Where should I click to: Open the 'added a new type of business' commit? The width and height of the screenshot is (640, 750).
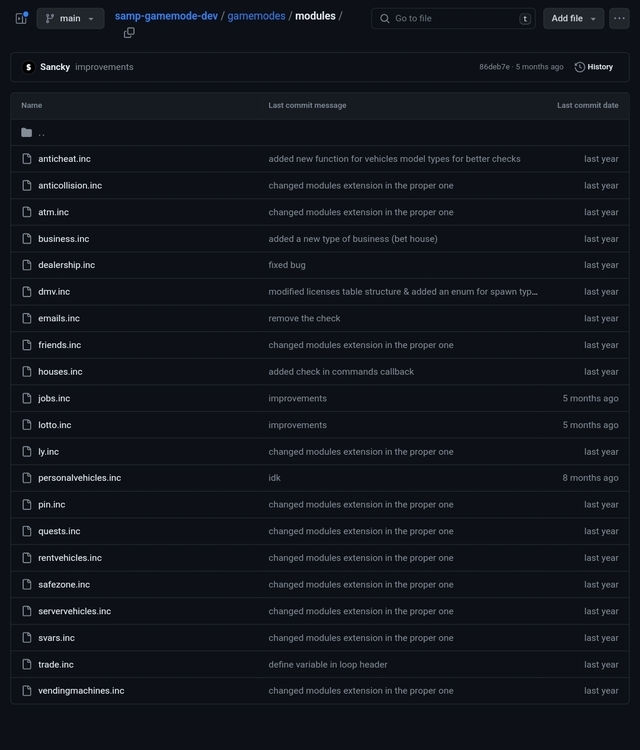tap(353, 239)
